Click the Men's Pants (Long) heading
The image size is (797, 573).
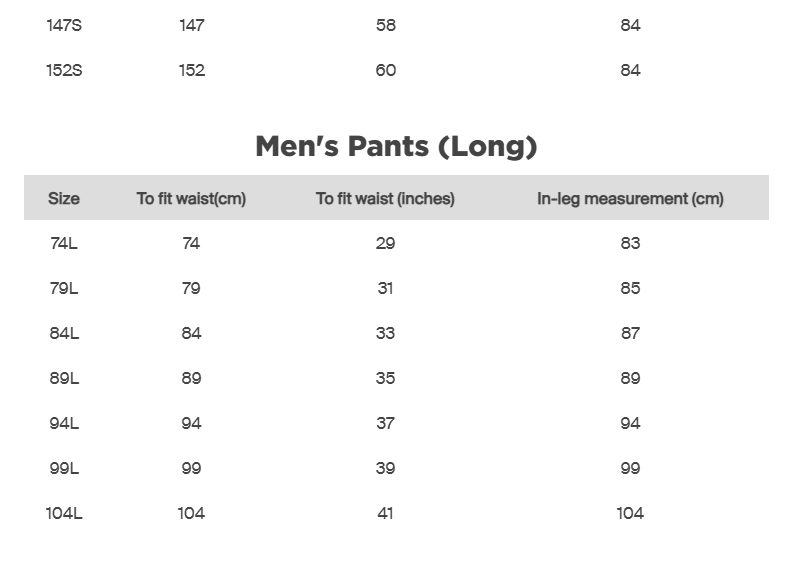coord(396,147)
